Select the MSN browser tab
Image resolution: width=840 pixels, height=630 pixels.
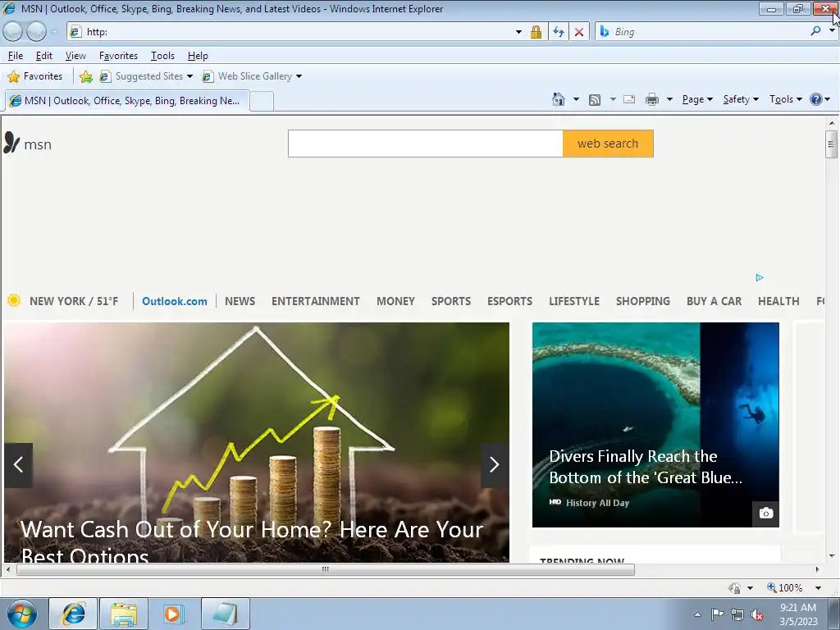coord(127,101)
